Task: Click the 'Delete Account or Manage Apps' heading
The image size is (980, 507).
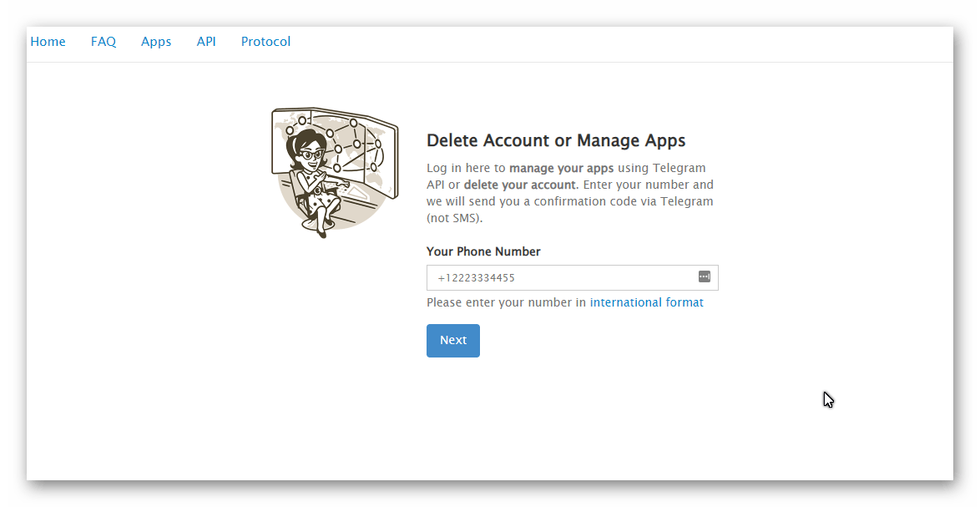Action: [x=556, y=140]
